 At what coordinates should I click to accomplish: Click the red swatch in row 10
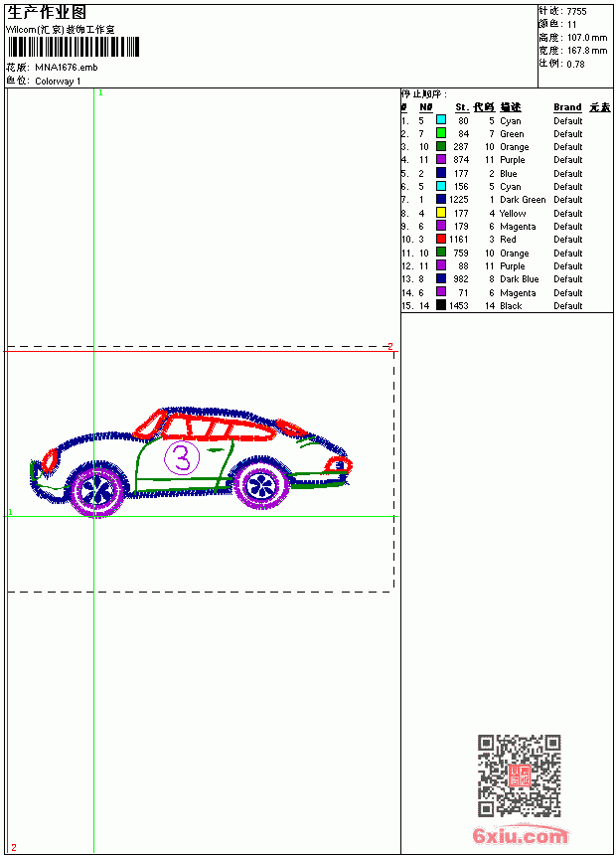(x=441, y=239)
